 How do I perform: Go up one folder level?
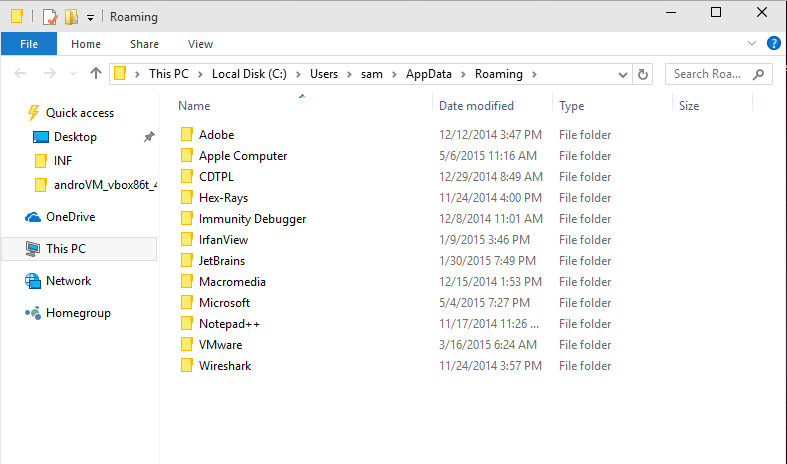(x=96, y=74)
